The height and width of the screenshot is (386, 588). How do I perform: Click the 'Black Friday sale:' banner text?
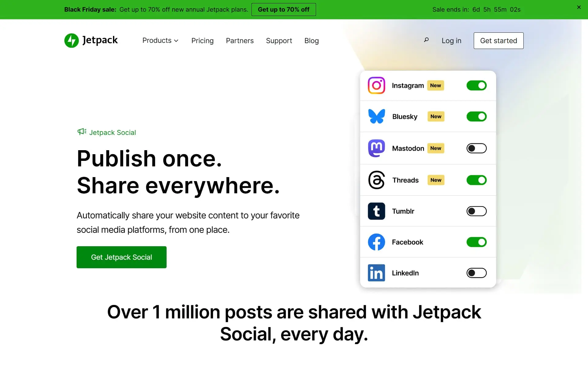90,9
